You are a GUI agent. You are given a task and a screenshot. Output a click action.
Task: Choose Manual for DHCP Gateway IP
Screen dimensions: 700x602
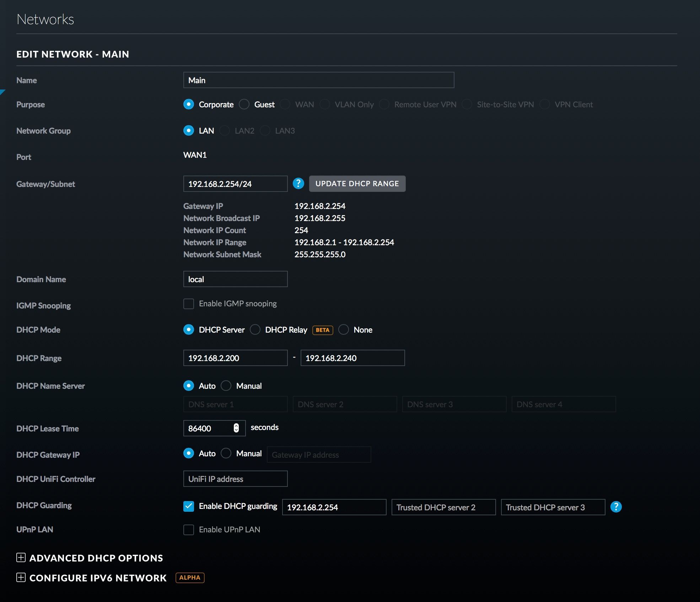pos(226,453)
